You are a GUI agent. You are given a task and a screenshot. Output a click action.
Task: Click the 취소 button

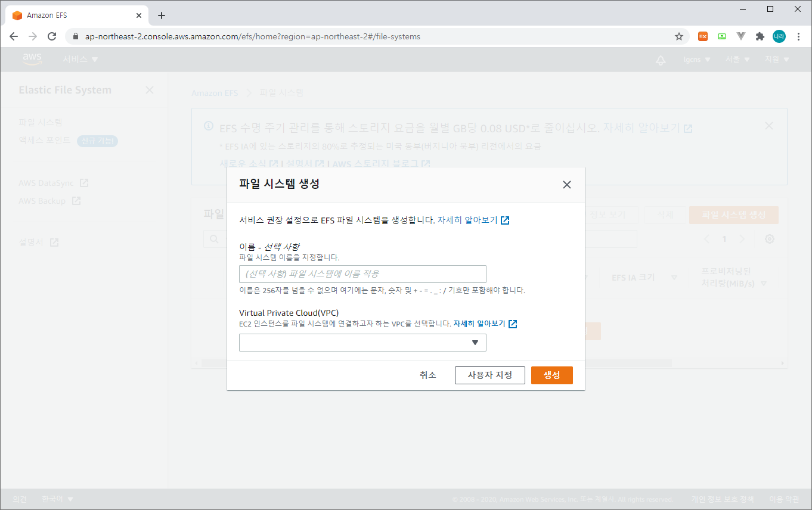(428, 375)
